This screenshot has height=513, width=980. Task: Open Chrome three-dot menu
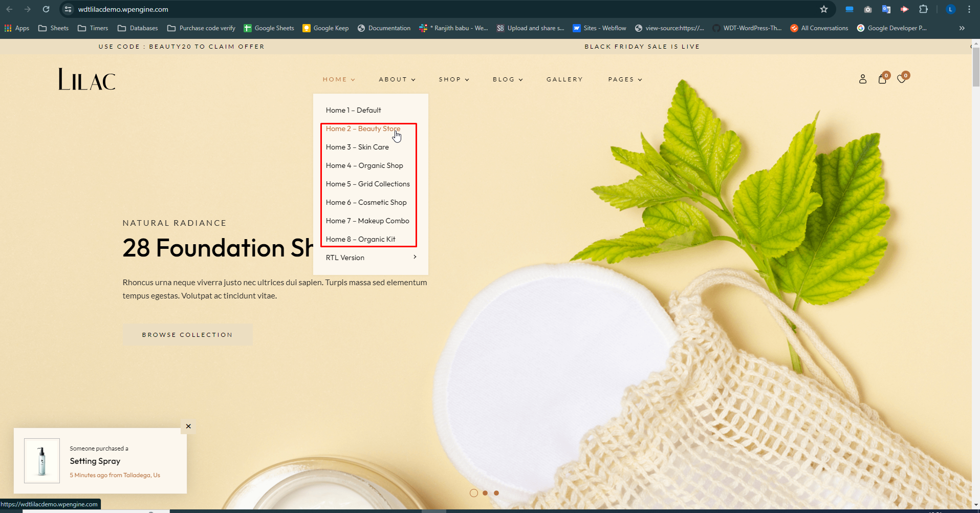pos(969,9)
